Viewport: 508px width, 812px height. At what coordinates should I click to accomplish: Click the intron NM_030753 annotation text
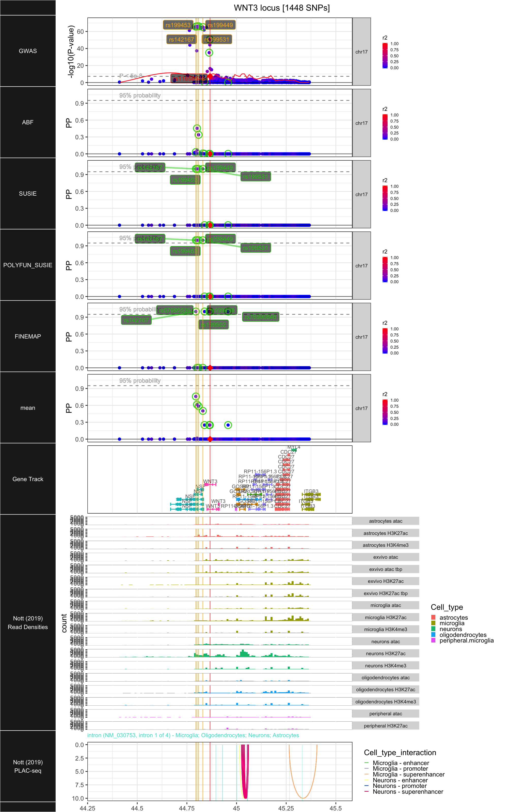[193, 736]
